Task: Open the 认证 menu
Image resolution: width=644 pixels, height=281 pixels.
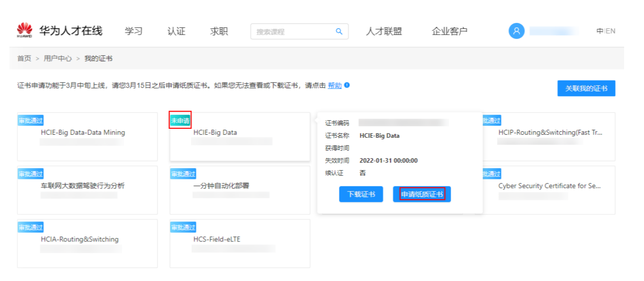Action: (x=176, y=31)
